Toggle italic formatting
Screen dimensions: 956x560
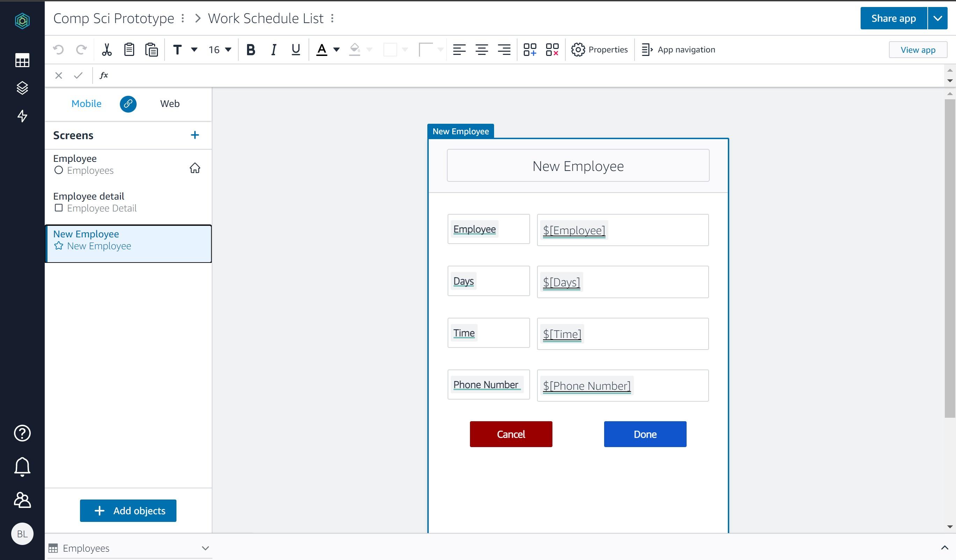[x=273, y=49]
